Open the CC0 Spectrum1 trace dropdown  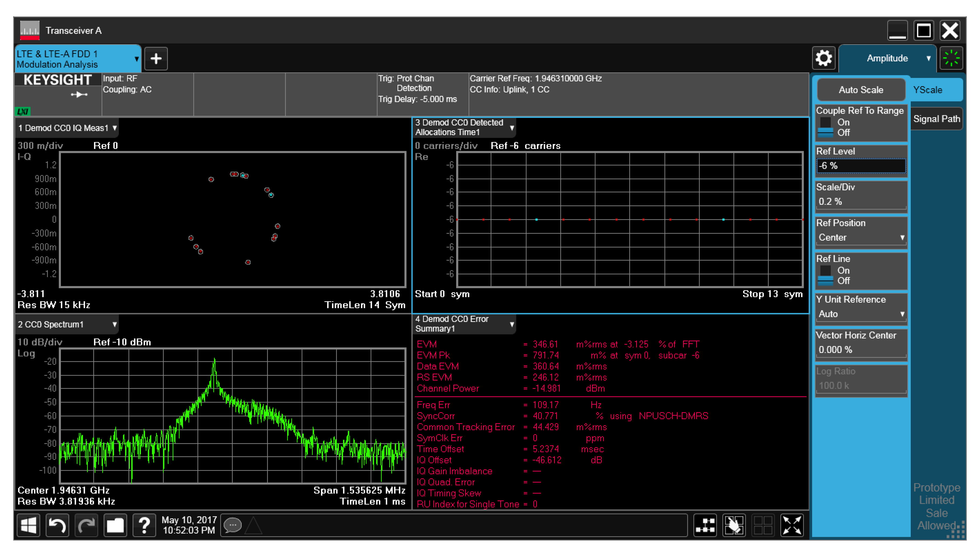115,324
